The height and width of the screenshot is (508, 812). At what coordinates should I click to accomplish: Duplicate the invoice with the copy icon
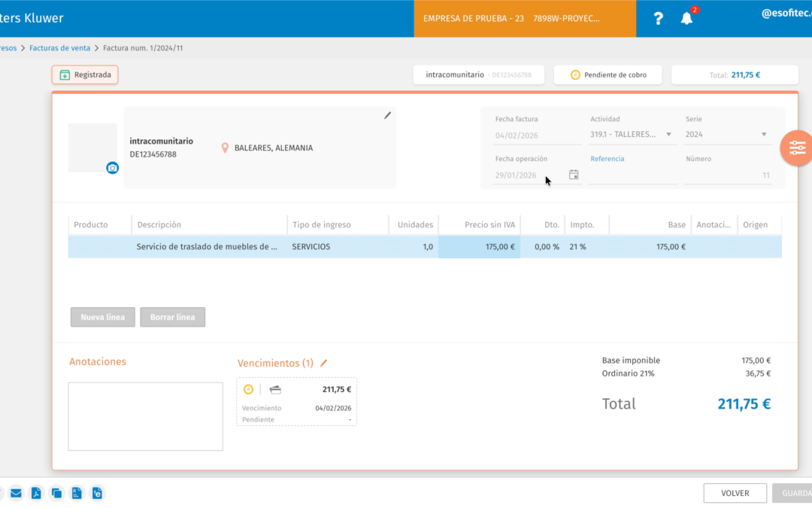56,493
